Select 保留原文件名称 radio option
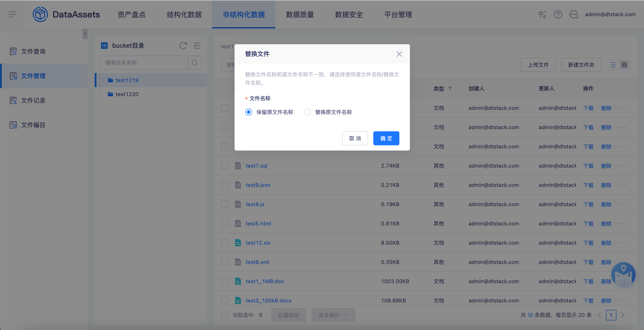 point(249,112)
